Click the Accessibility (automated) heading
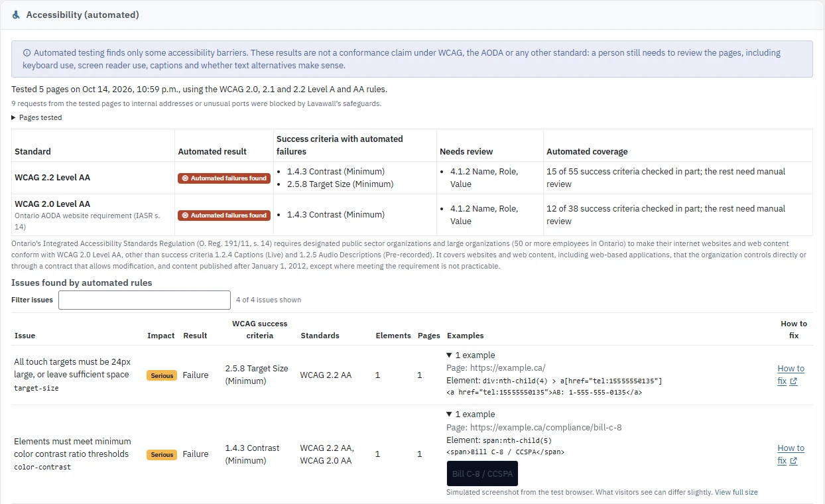The width and height of the screenshot is (825, 504). point(83,15)
